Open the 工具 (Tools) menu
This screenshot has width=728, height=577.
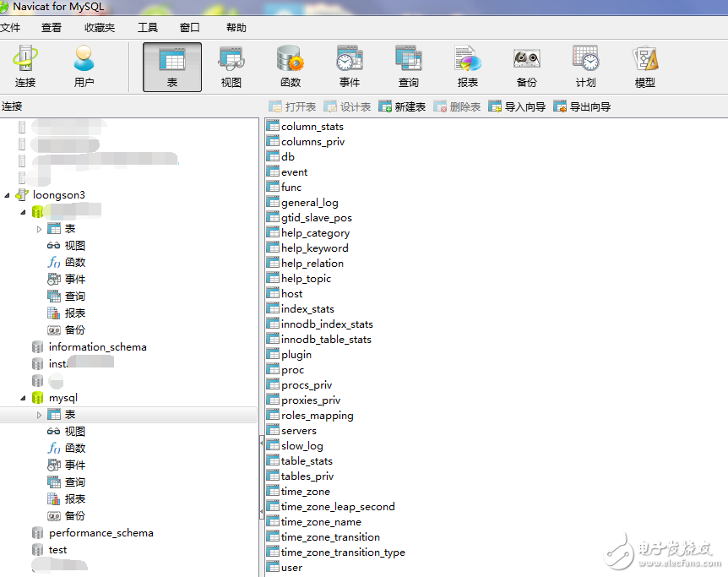[147, 28]
